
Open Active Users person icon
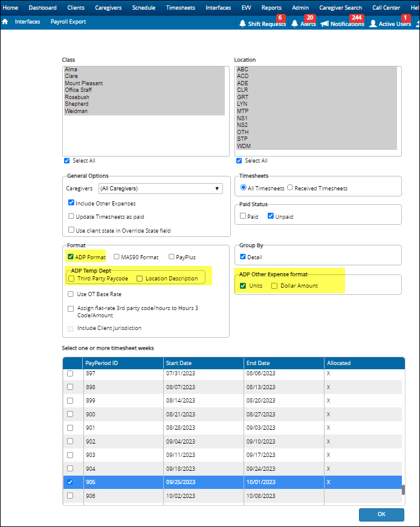(x=373, y=24)
